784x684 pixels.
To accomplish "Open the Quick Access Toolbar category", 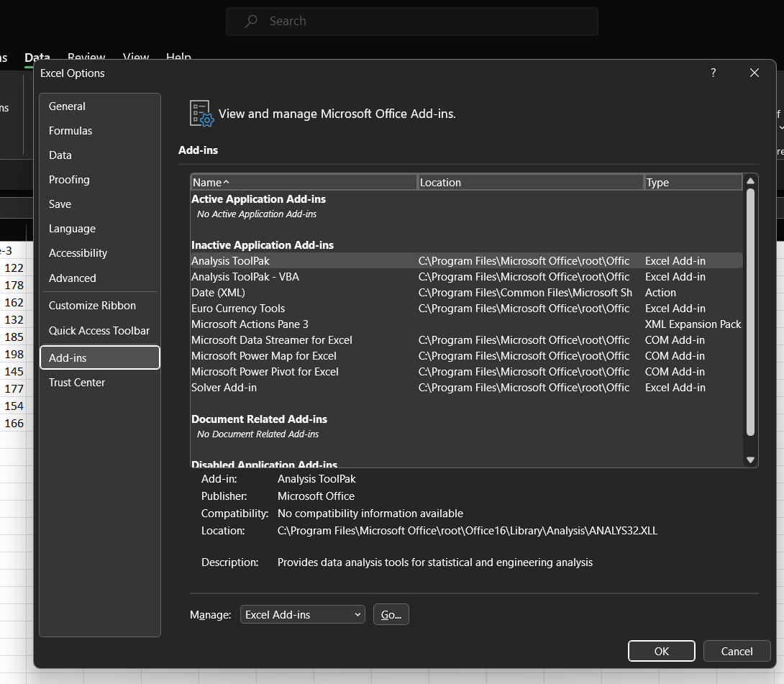I will [x=99, y=331].
